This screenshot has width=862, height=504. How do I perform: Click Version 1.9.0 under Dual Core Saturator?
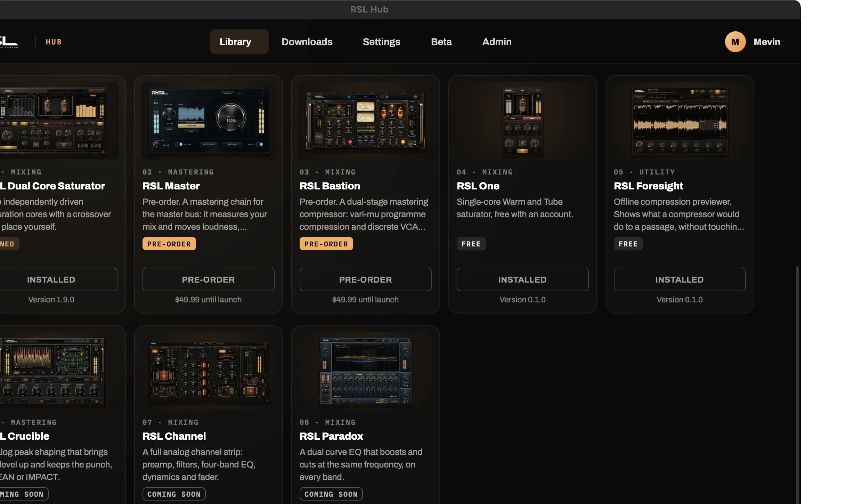coord(51,300)
